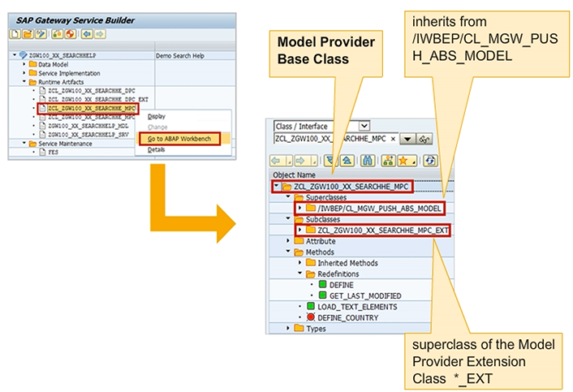Click the Service Builder back arrow icon
Image resolution: width=573 pixels, height=392 pixels.
pyautogui.click(x=85, y=35)
